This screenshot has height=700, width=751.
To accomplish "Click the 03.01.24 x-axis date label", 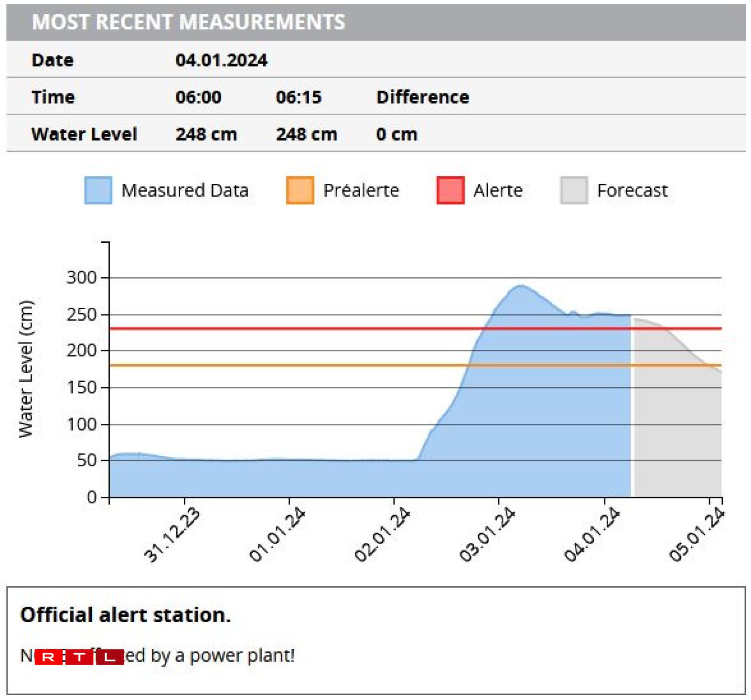I will [x=487, y=535].
